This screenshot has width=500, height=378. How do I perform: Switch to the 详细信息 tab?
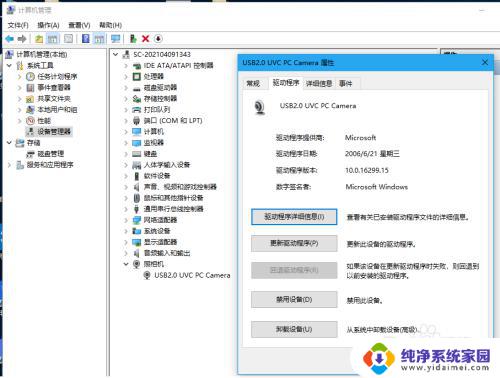click(319, 83)
